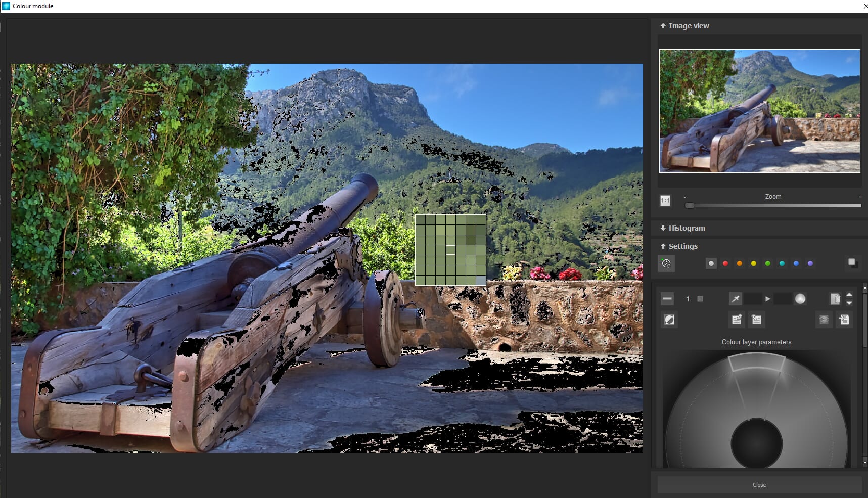Click the hue selector arc on colour wheel
The width and height of the screenshot is (868, 498).
coord(757,362)
